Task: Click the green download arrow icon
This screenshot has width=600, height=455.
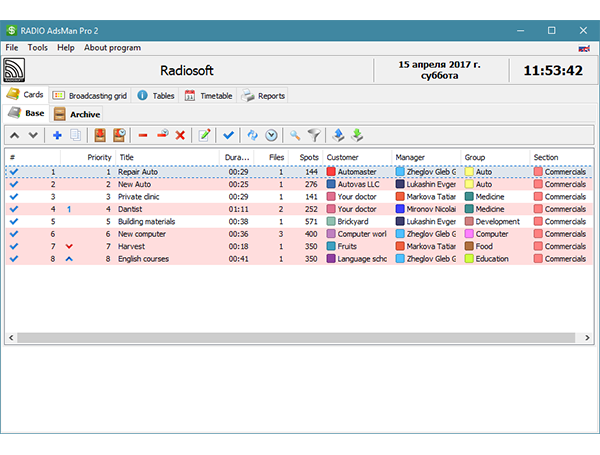Action: (x=357, y=135)
